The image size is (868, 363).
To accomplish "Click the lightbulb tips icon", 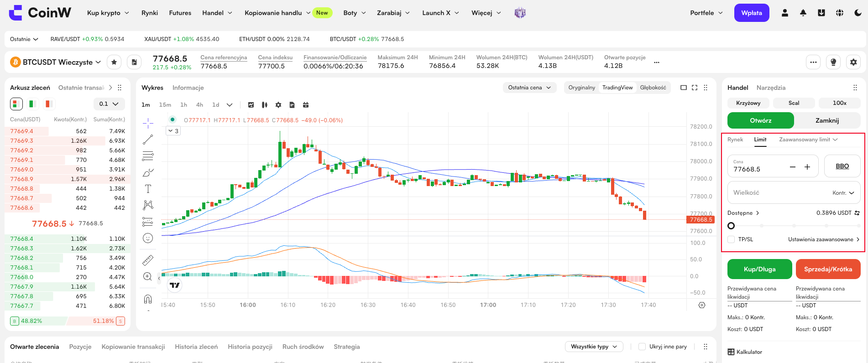I will coord(833,62).
